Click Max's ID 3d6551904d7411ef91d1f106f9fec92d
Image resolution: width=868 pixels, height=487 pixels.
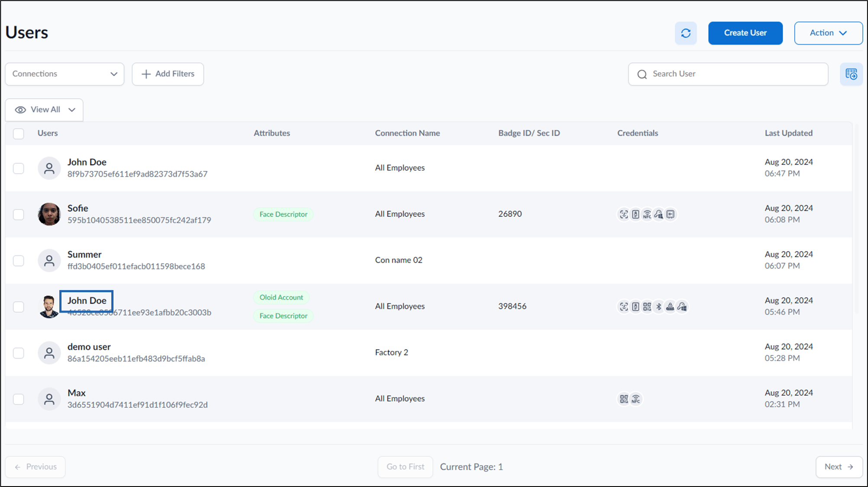[x=137, y=405]
